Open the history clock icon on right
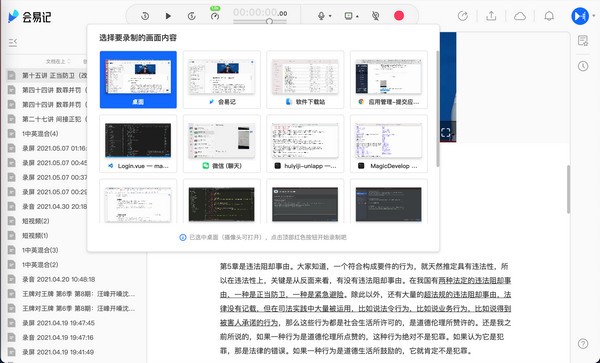Viewport: 600px width, 363px height. [x=583, y=66]
